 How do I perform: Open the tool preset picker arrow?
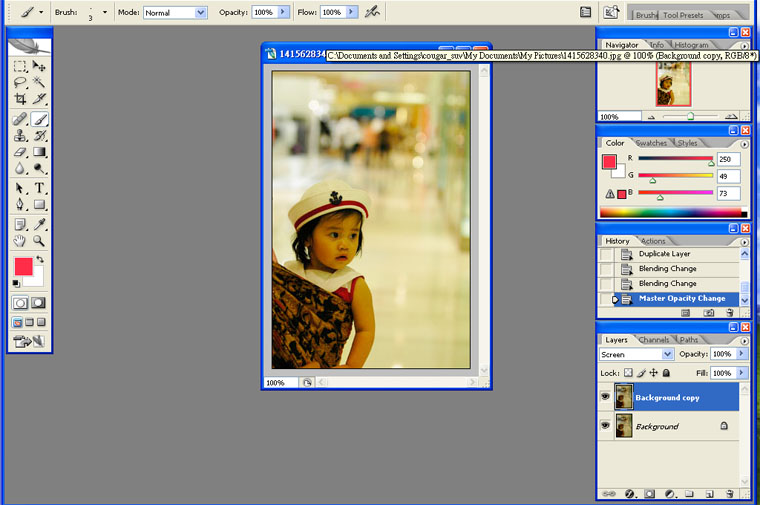[x=41, y=12]
